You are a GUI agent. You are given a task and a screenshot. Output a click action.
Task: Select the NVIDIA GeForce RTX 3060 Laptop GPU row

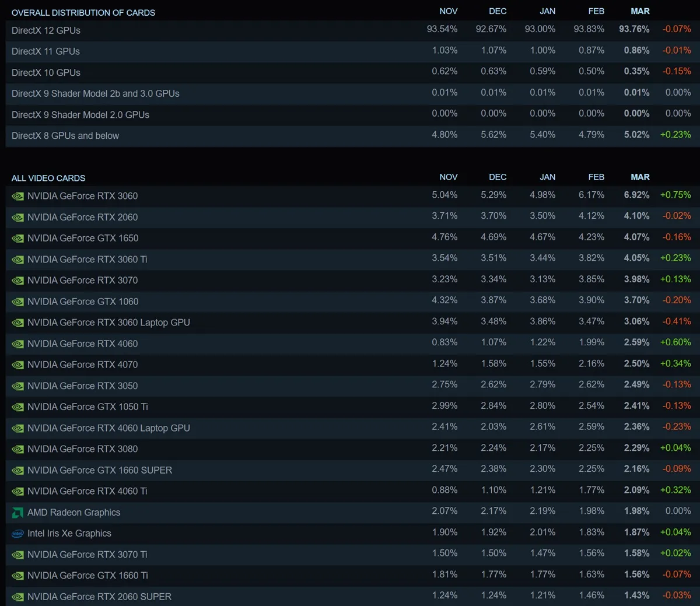350,323
